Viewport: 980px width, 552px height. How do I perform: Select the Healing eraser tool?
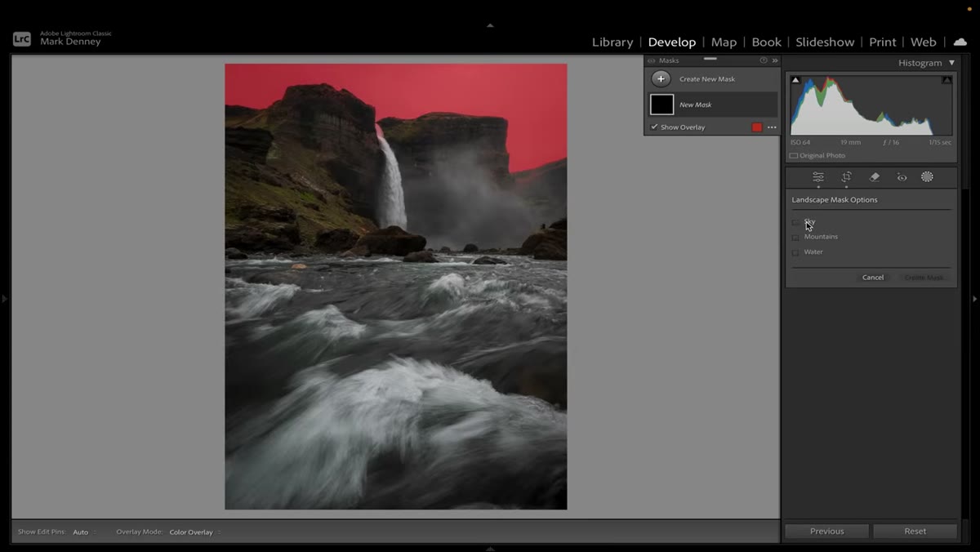pyautogui.click(x=874, y=177)
